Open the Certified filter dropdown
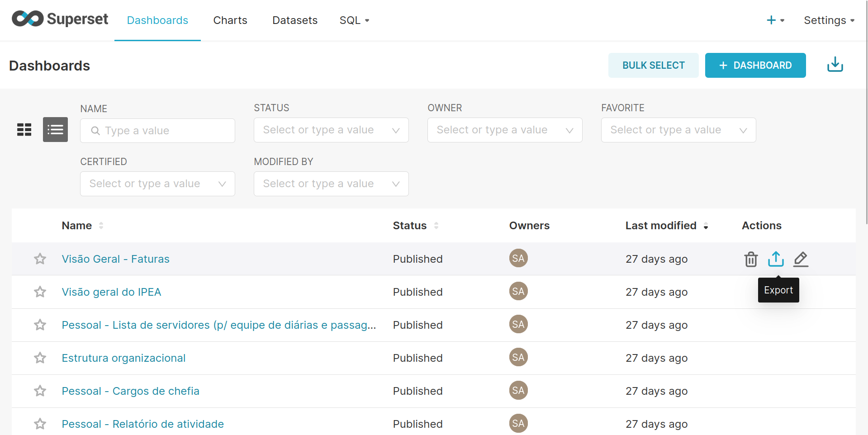The image size is (868, 435). coord(157,184)
